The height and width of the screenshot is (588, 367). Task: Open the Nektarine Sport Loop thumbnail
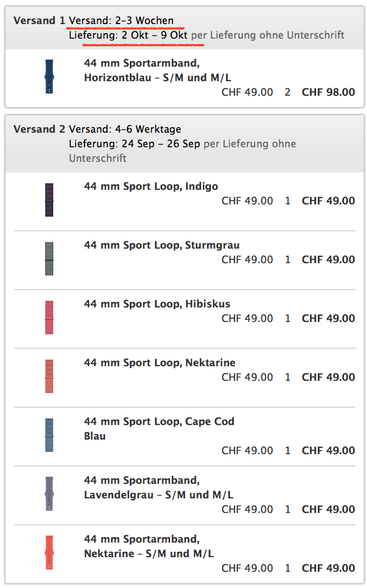coord(49,376)
